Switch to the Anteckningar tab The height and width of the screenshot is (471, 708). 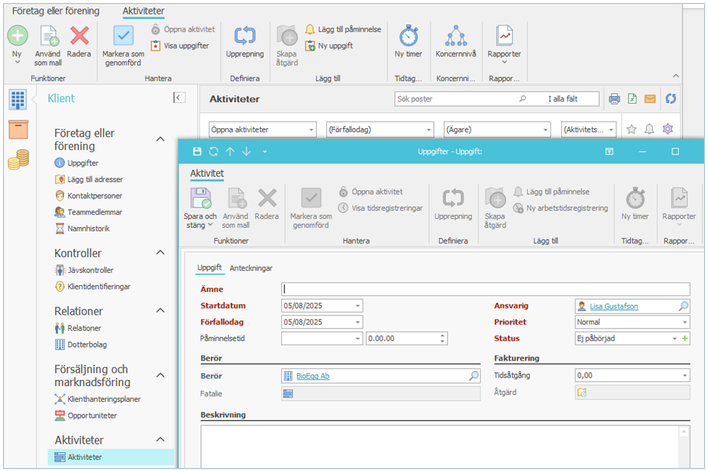point(251,268)
